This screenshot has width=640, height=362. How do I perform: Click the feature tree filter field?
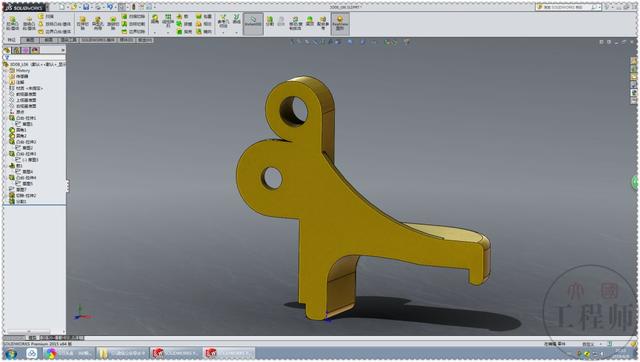point(34,58)
